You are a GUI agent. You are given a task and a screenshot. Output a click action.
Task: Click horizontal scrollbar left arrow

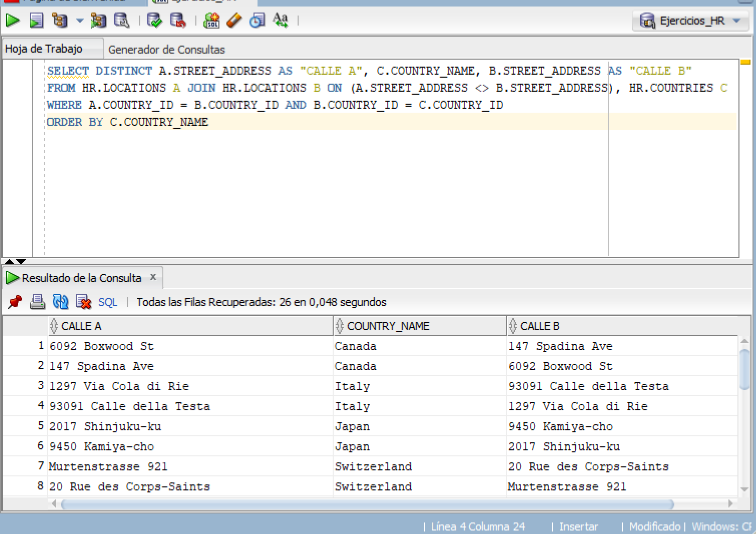tap(54, 503)
